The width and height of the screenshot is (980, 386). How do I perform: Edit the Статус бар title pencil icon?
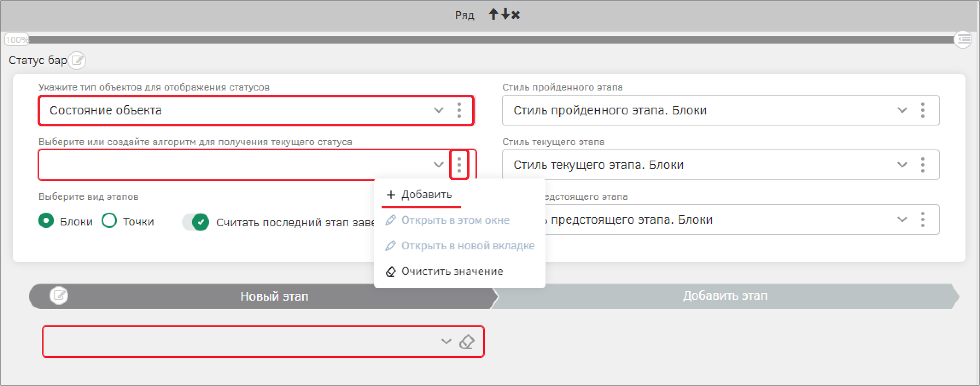77,60
